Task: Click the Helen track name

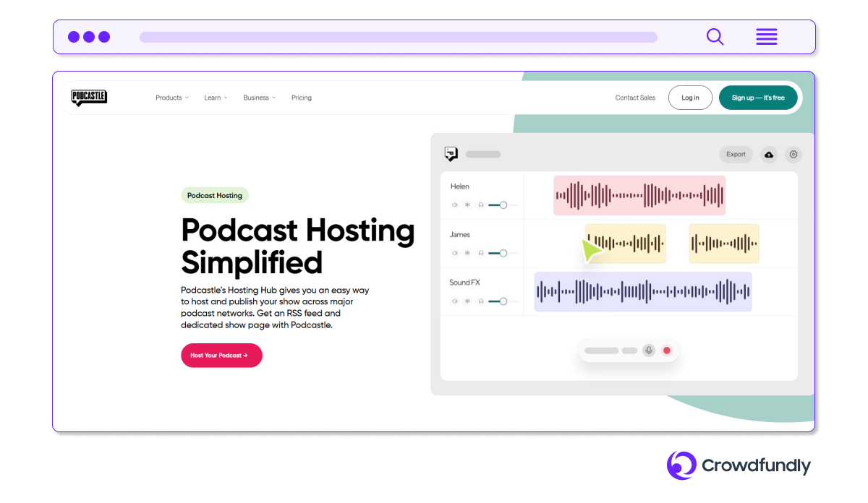Action: click(460, 186)
